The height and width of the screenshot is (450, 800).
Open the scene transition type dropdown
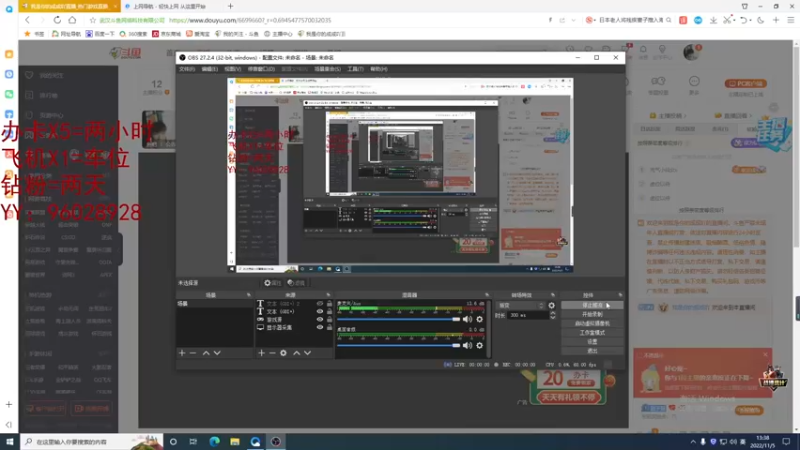click(520, 306)
